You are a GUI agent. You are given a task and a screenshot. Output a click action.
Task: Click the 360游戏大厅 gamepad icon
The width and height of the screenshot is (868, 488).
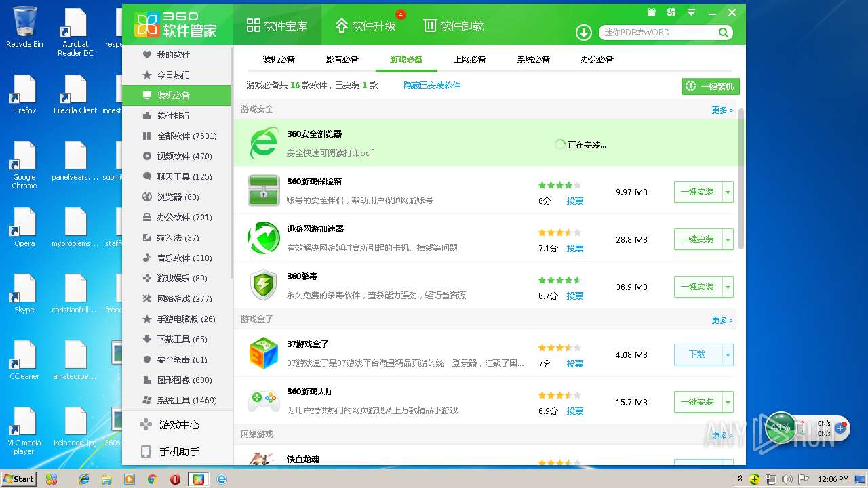[264, 401]
